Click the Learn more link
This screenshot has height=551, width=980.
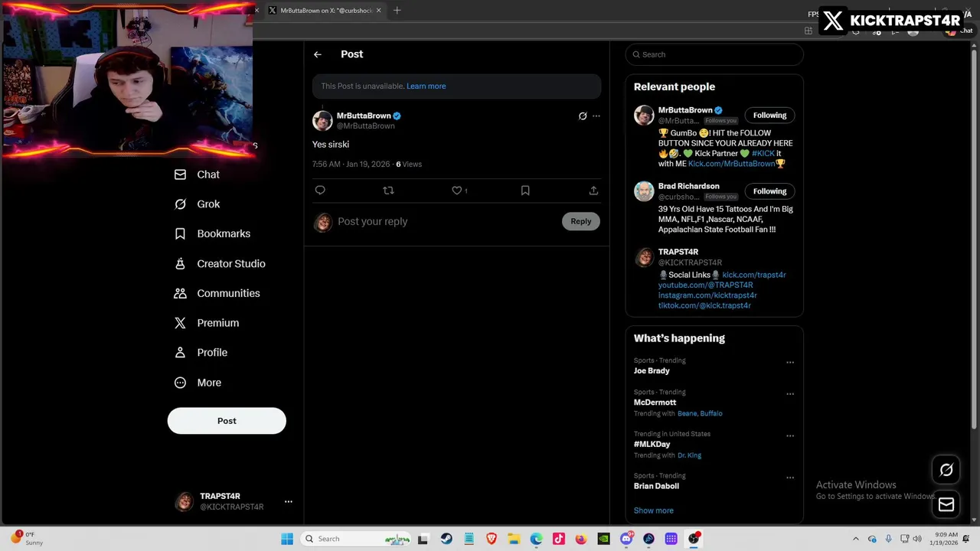(426, 86)
